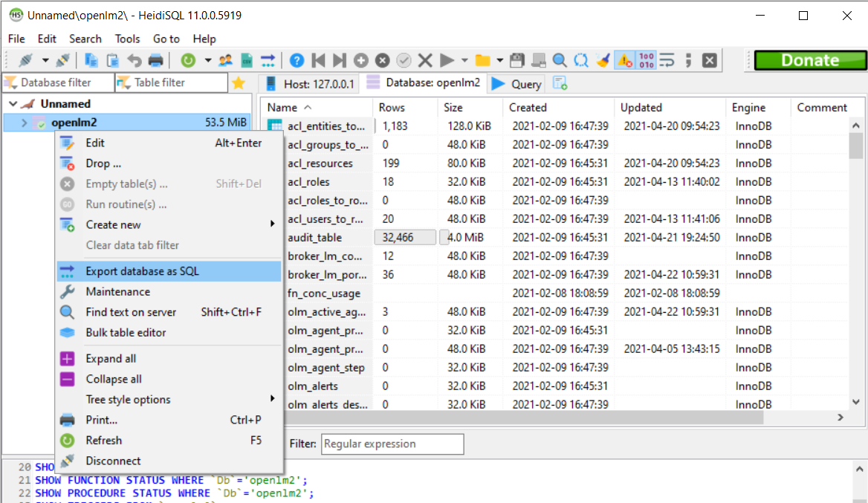Toggle the binary 1000/010 display icon

pyautogui.click(x=646, y=60)
